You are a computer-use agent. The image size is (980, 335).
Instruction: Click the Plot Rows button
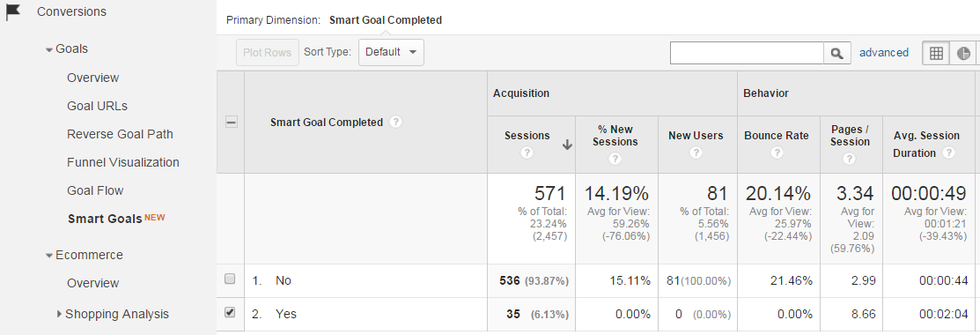(x=268, y=53)
